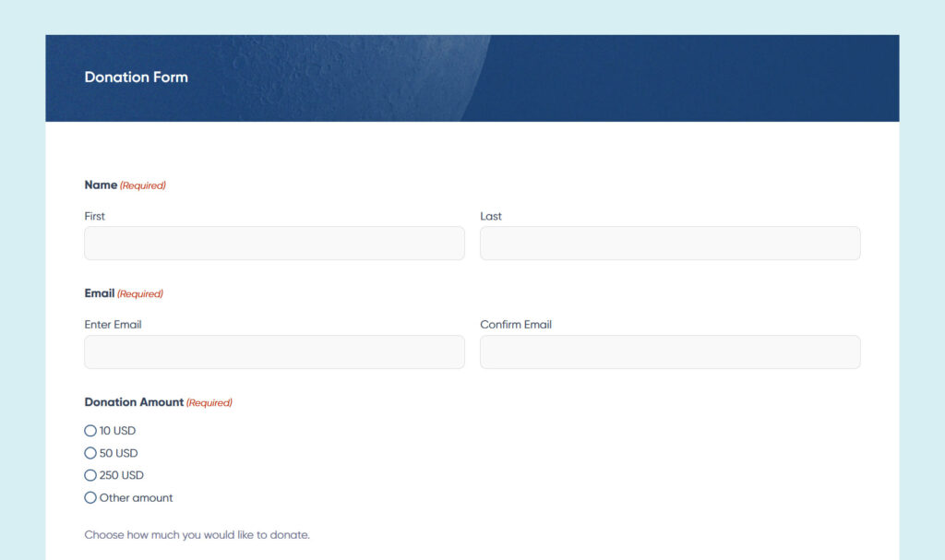945x560 pixels.
Task: Click the Enter Email input field
Action: pyautogui.click(x=274, y=351)
